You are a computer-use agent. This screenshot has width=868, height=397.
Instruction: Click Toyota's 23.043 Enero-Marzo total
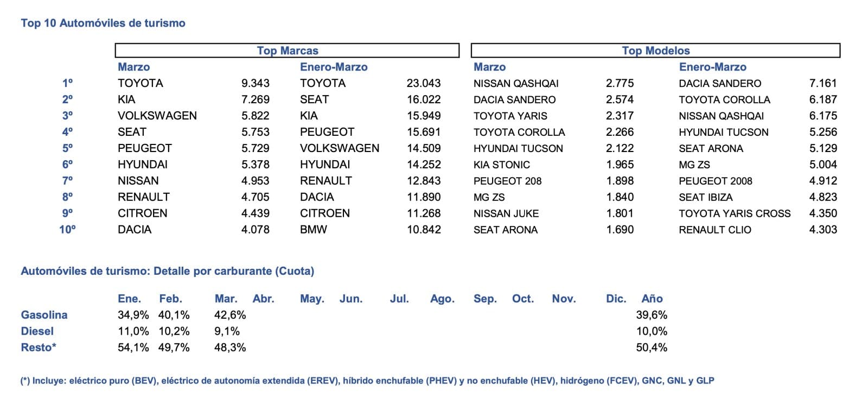(x=423, y=83)
